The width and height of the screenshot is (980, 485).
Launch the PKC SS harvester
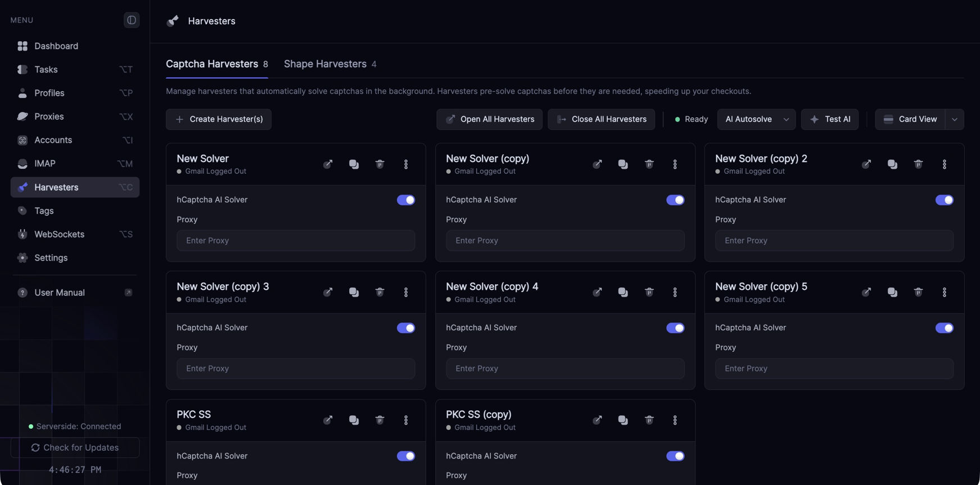[328, 420]
